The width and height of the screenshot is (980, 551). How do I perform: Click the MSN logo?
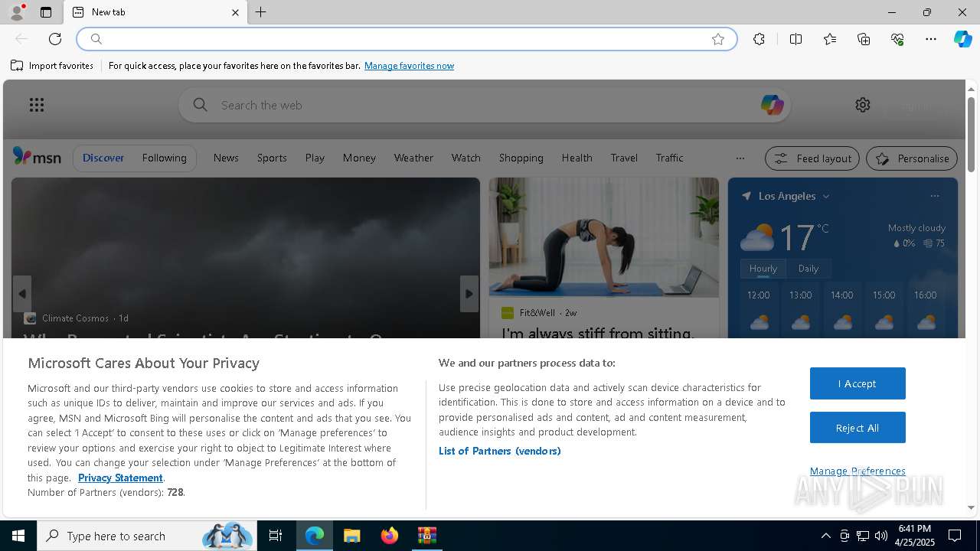pos(37,157)
